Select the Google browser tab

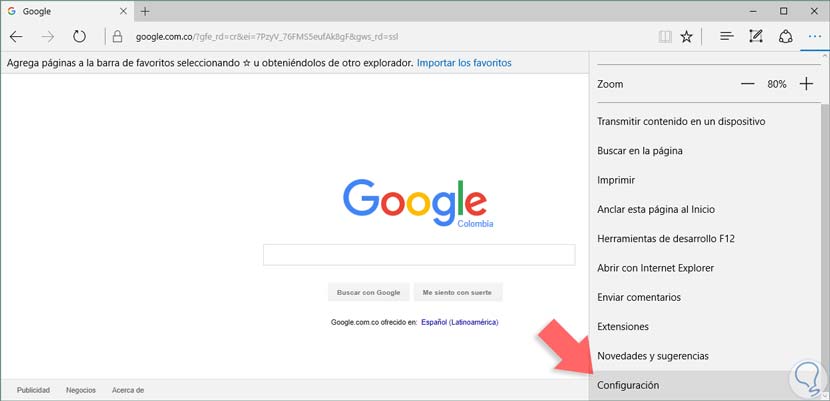point(66,11)
